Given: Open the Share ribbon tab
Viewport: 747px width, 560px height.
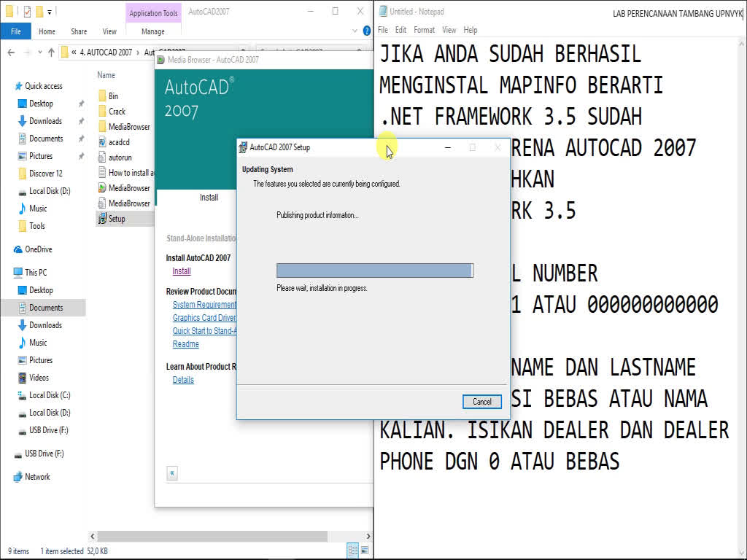Looking at the screenshot, I should coord(79,31).
